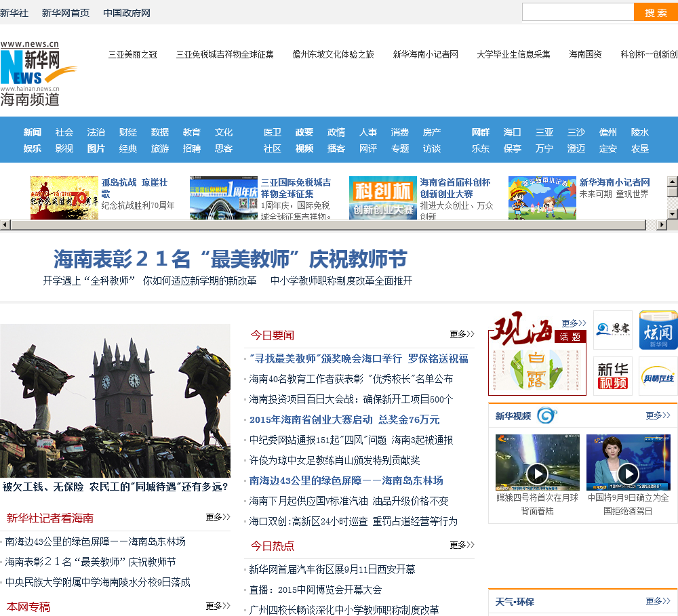Open 海口双创:高新区24小时巡查 article

353,521
